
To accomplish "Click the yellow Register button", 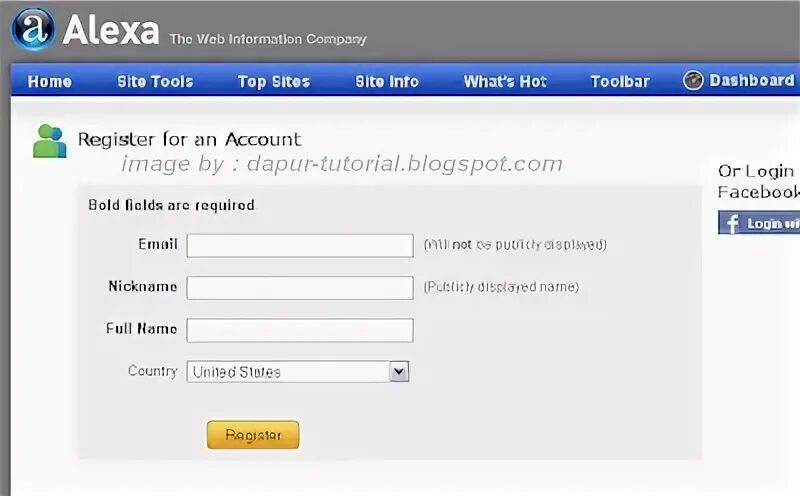I will pos(253,435).
